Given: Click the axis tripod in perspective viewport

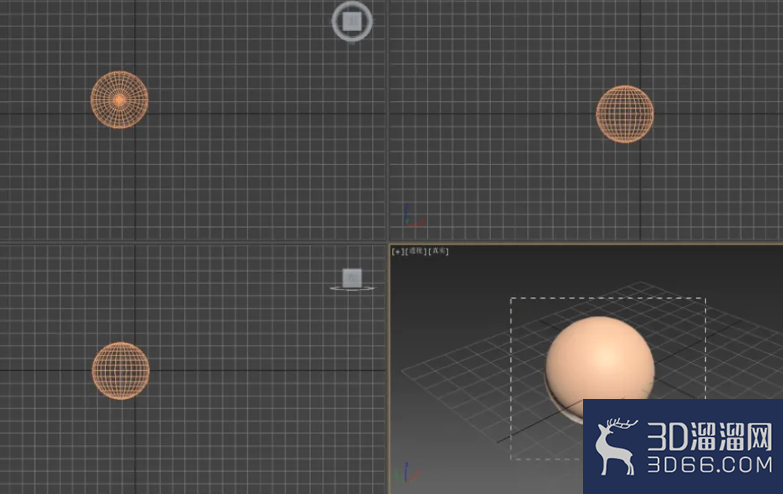Looking at the screenshot, I should (408, 473).
